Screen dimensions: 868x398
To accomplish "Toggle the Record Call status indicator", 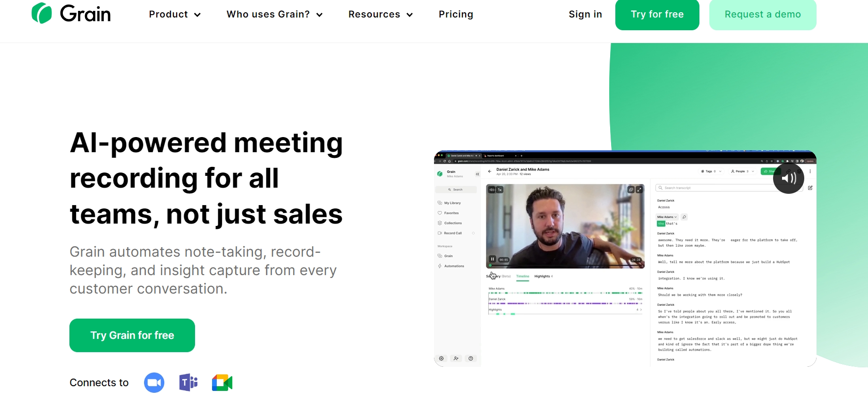I will pos(473,233).
